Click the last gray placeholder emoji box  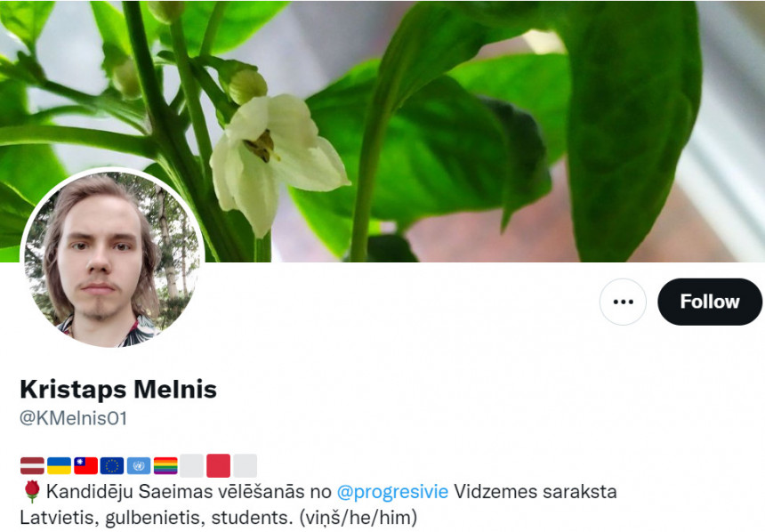pos(245,465)
